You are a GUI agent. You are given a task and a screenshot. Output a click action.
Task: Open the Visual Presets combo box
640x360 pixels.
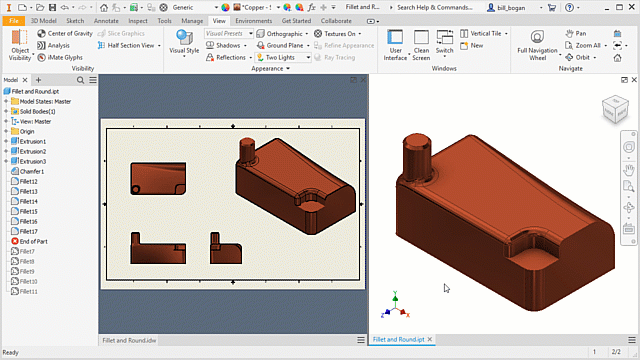(229, 33)
